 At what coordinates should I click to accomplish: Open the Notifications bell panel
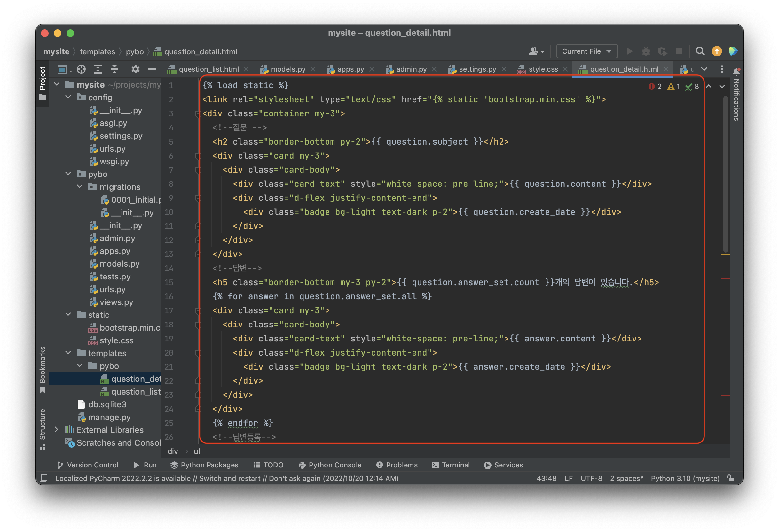736,72
